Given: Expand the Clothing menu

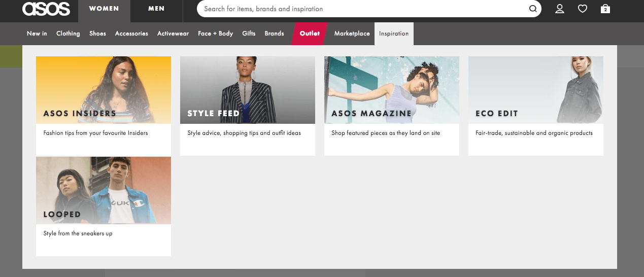Looking at the screenshot, I should [x=68, y=33].
